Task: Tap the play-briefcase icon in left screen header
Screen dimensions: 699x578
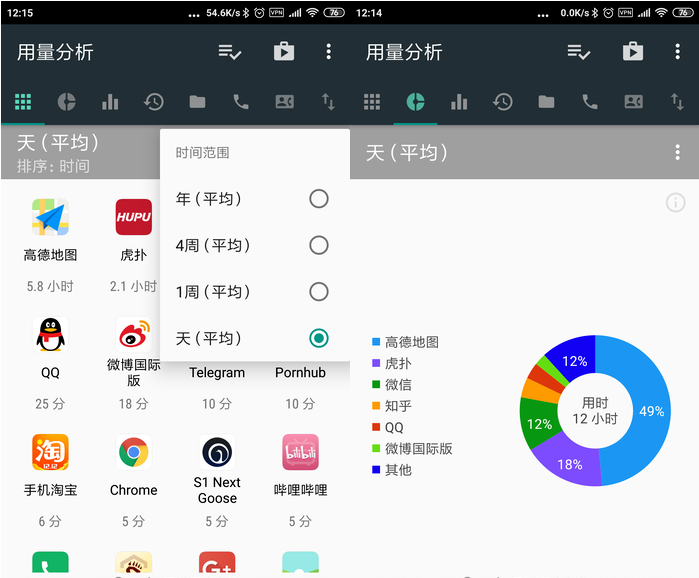Action: pyautogui.click(x=284, y=51)
